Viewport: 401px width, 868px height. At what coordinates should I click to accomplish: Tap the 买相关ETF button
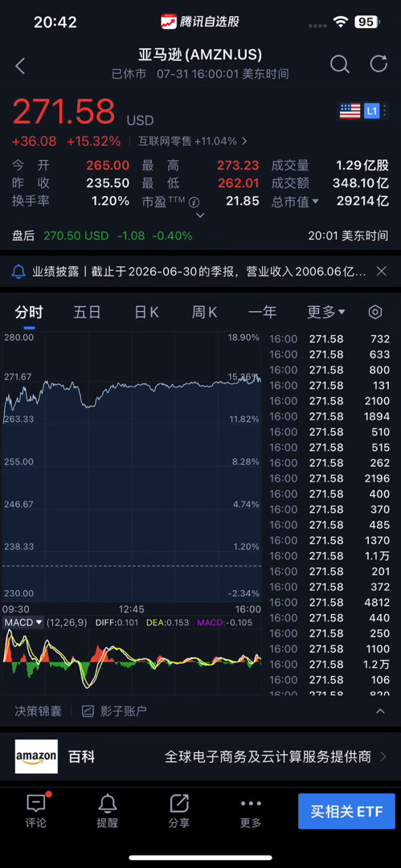click(346, 812)
